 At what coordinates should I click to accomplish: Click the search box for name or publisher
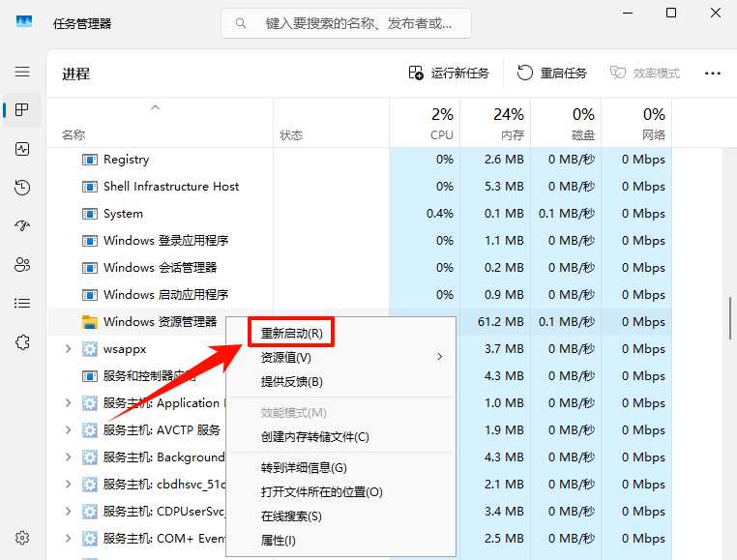coord(346,23)
